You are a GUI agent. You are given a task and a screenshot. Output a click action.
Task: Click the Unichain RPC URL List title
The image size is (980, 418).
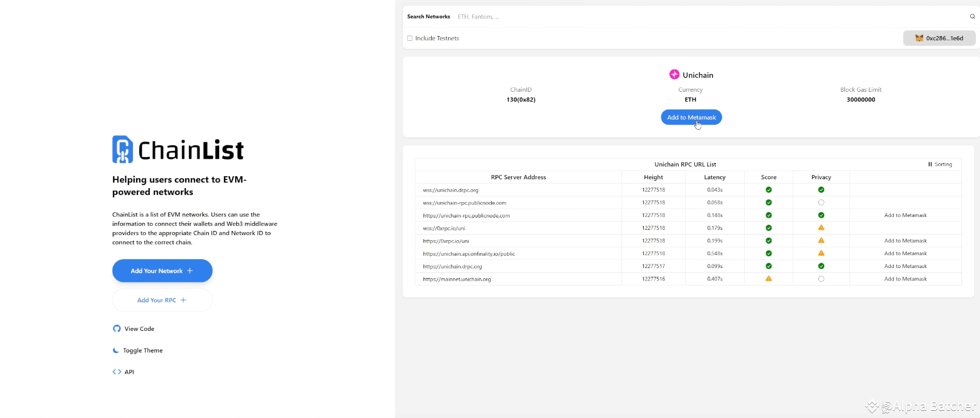685,164
